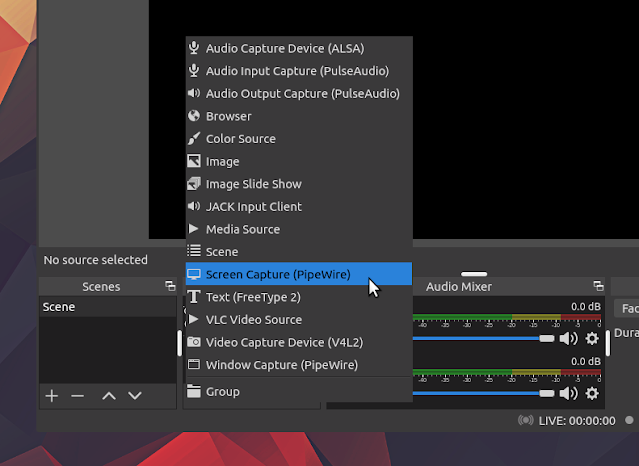Choose the Group option in the menu

299,391
